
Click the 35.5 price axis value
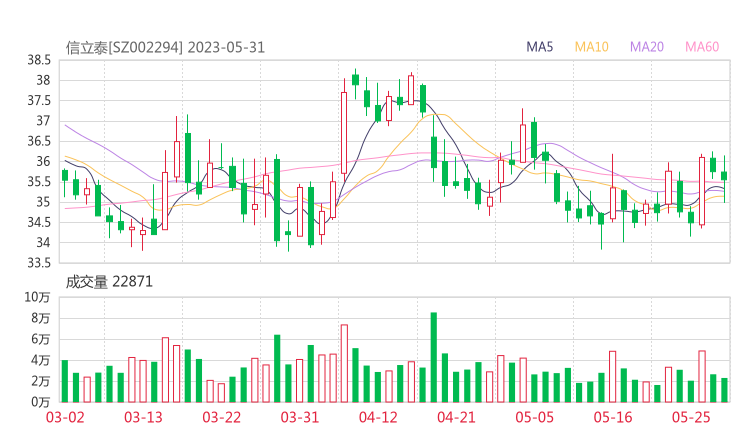pos(39,182)
